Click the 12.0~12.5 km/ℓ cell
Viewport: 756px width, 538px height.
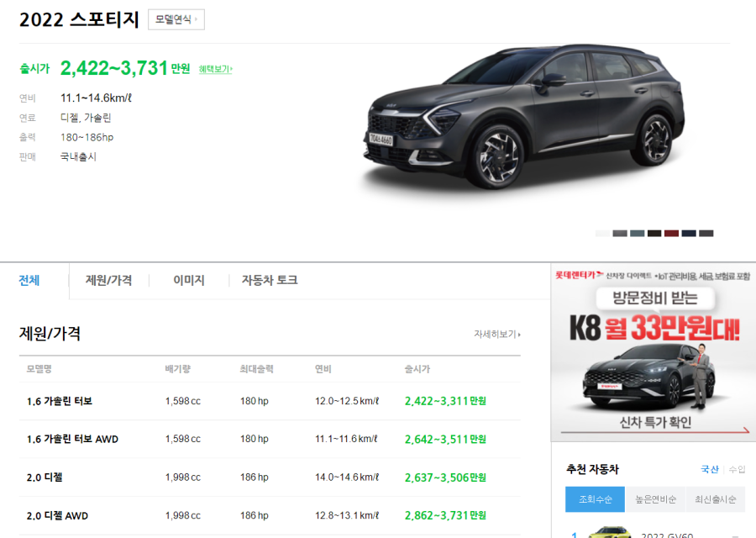[347, 401]
